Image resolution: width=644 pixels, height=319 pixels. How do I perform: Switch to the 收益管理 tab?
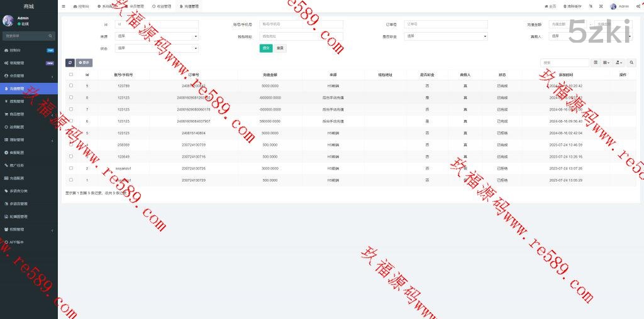coord(162,6)
